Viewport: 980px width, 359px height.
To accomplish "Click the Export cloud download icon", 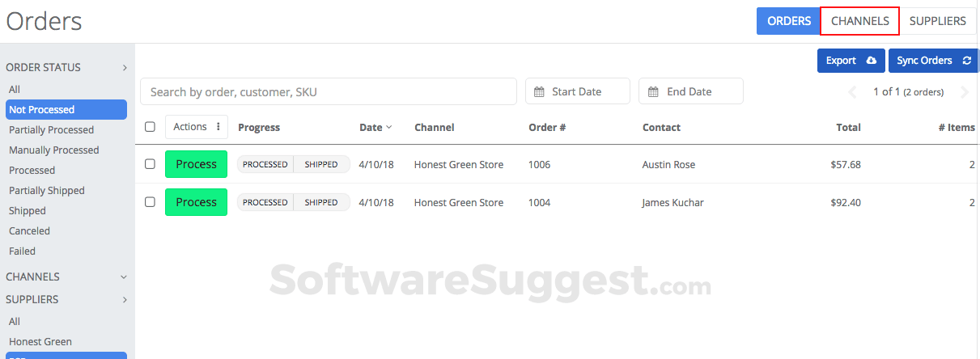I will click(871, 61).
